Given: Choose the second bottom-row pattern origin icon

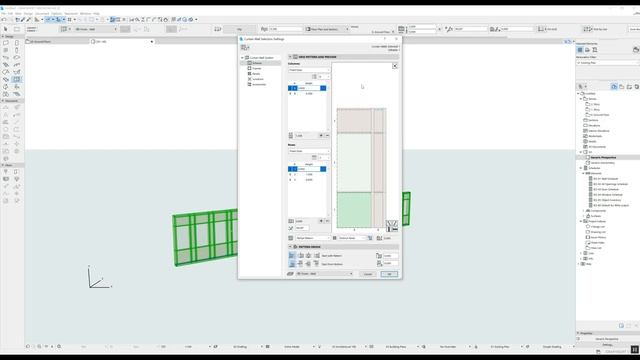Looking at the screenshot, I should 300,264.
